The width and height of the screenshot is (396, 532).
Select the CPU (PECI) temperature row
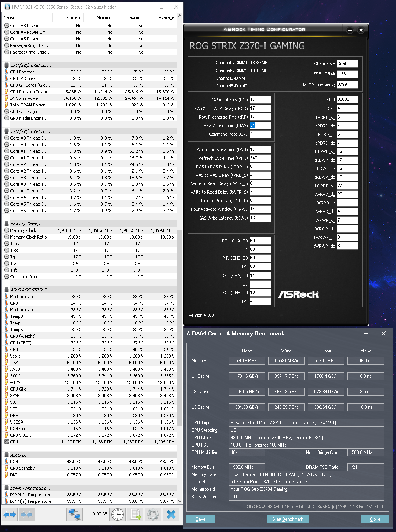90,343
